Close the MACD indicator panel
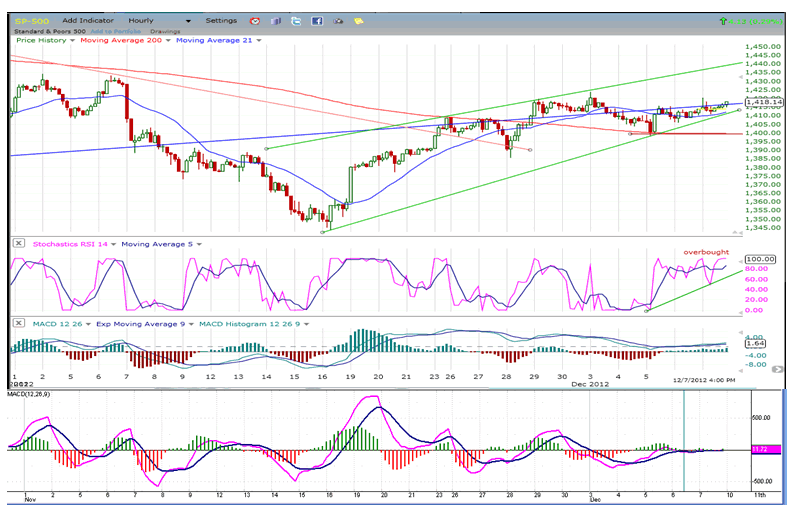The image size is (792, 513). (17, 323)
